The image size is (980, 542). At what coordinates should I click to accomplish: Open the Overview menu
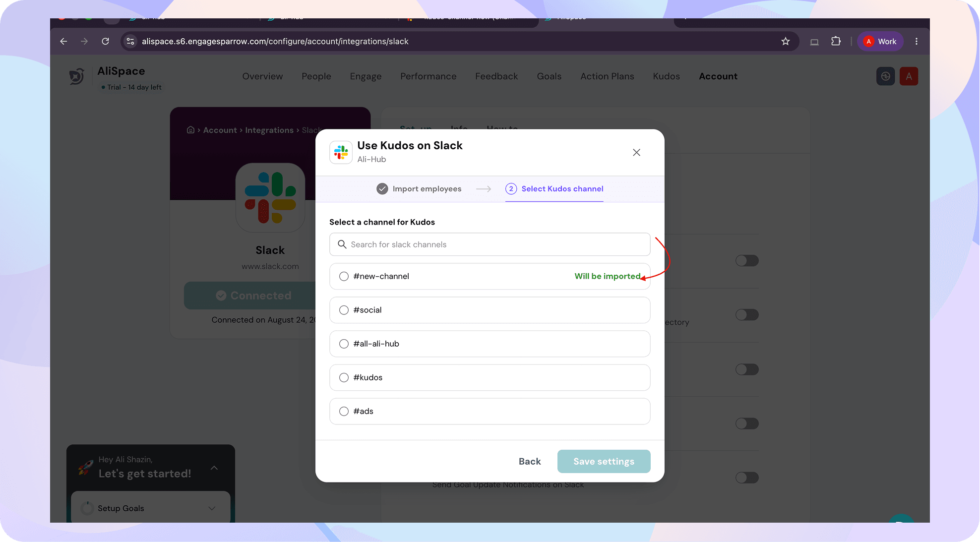click(x=262, y=76)
